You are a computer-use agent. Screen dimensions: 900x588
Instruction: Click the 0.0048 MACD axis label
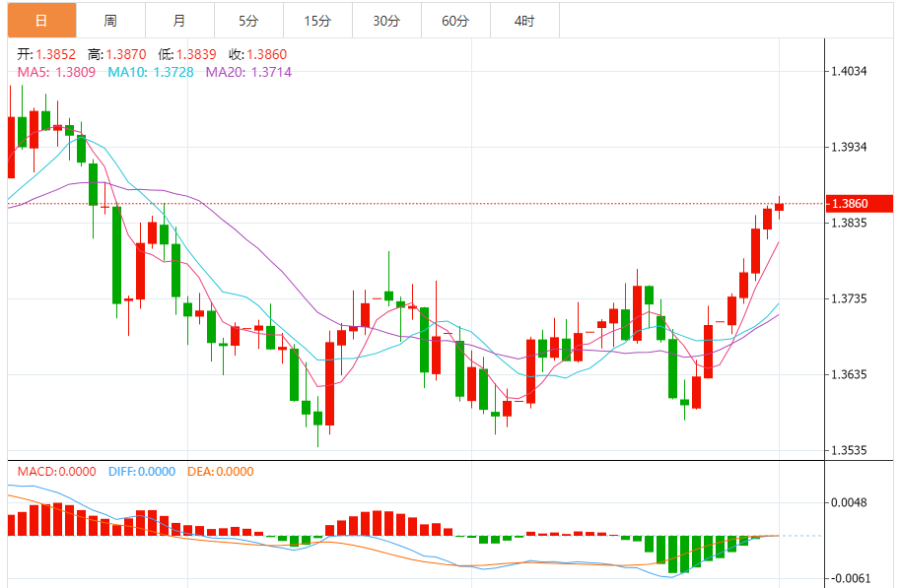849,502
